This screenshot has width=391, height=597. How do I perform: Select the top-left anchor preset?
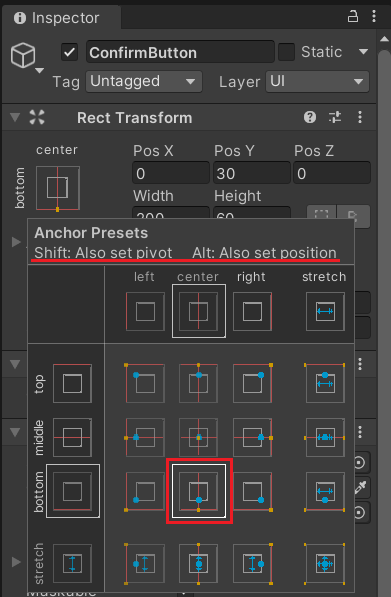tap(145, 383)
